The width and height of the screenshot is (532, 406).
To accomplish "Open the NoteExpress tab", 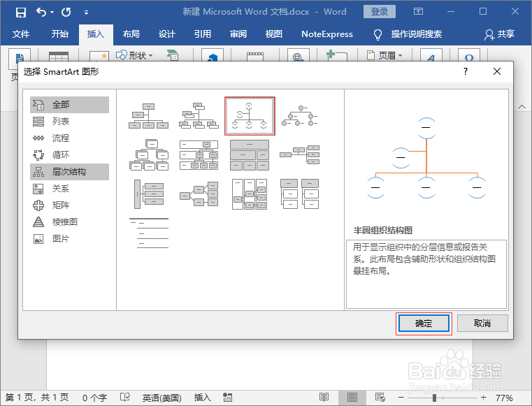I will [x=326, y=34].
